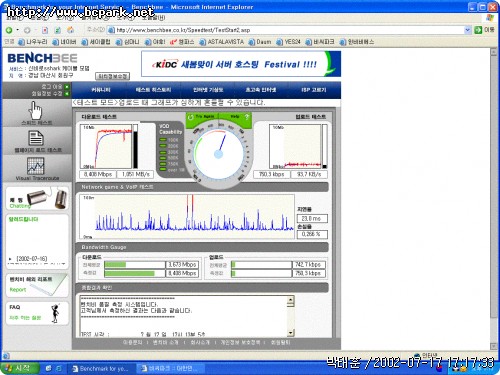The width and height of the screenshot is (500, 375).
Task: Open the tin can Chatting icon
Action: pyautogui.click(x=47, y=198)
